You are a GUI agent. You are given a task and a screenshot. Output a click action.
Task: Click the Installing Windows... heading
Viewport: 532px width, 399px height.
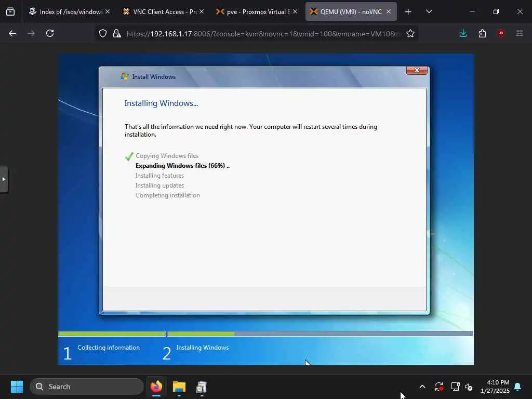click(x=161, y=103)
